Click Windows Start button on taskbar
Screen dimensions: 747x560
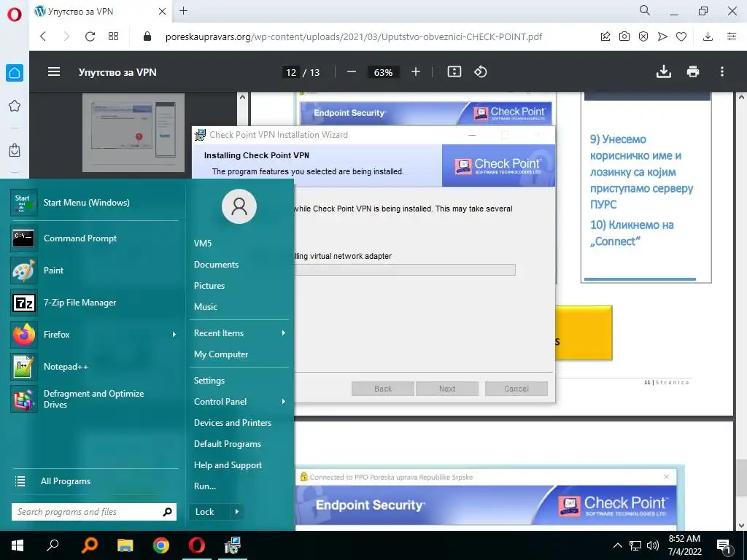18,545
